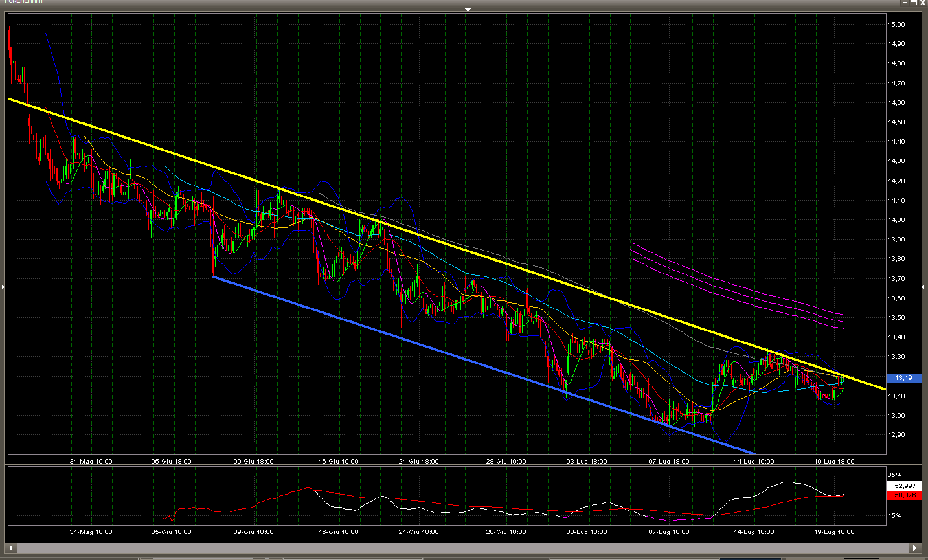
Task: Click the 15% indicator scale label
Action: point(894,516)
